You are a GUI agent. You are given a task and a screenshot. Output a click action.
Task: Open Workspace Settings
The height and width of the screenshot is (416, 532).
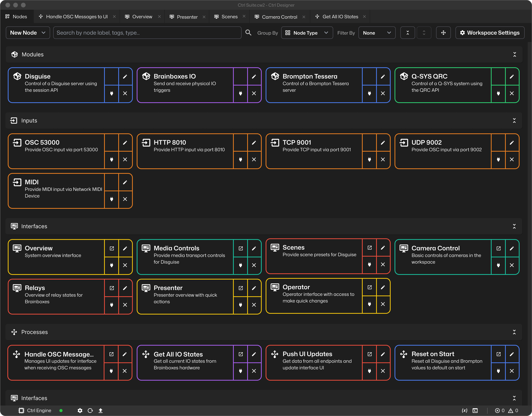click(x=490, y=33)
